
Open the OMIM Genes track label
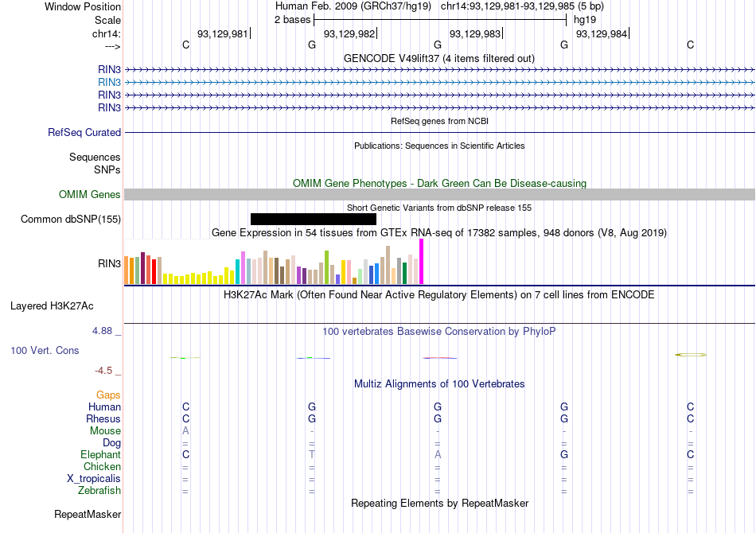tap(90, 195)
